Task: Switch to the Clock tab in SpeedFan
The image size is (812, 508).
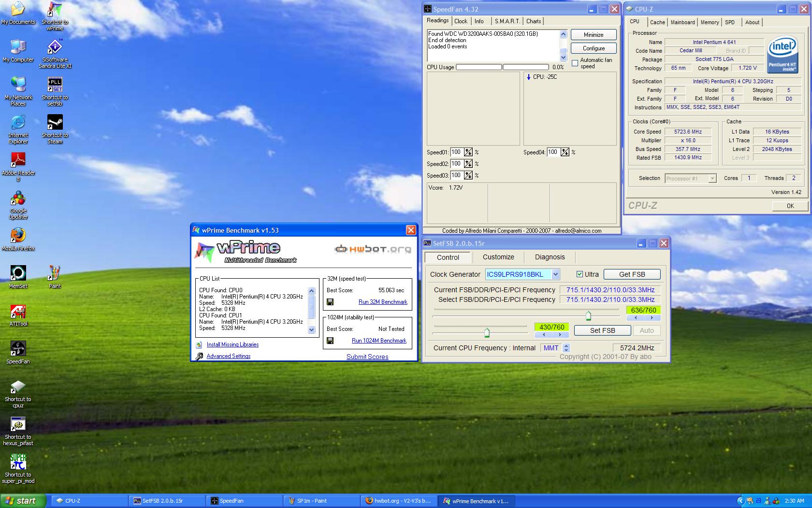Action: pos(461,21)
